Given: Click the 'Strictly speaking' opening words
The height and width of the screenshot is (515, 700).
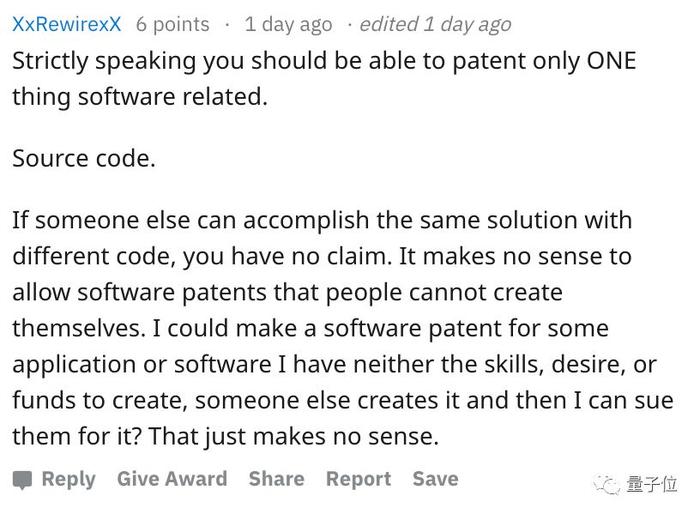Looking at the screenshot, I should 104,62.
